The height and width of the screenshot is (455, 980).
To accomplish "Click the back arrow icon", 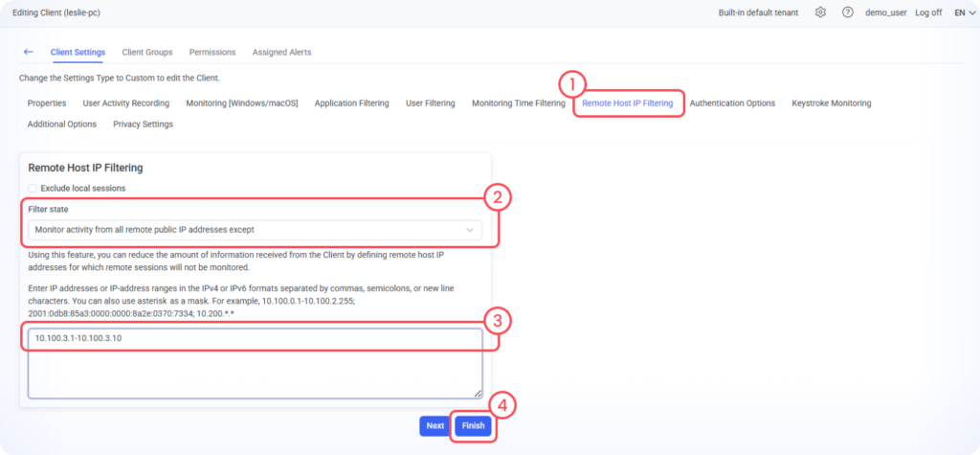I will click(29, 52).
